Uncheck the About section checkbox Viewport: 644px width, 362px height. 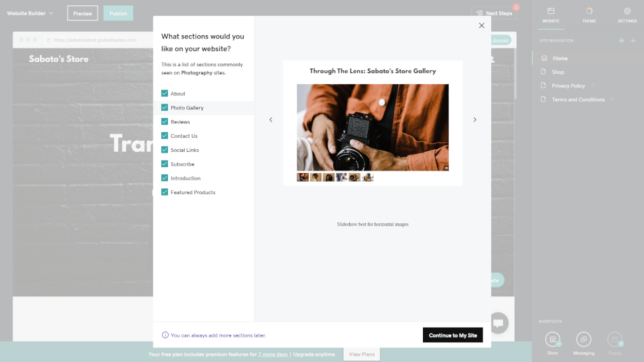click(x=165, y=93)
